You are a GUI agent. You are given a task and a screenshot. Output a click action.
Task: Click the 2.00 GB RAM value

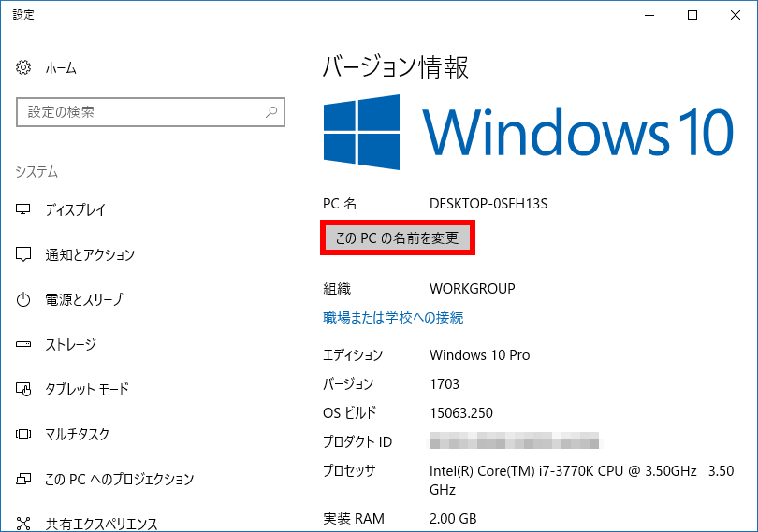point(453,519)
